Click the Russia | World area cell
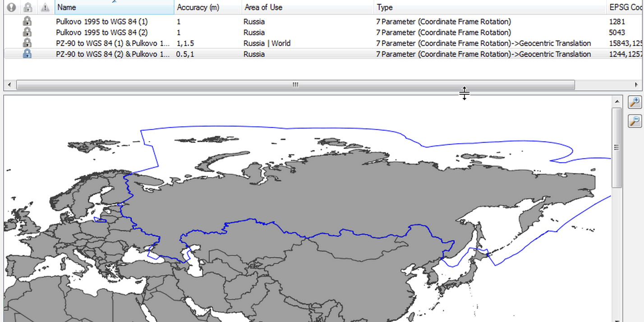The image size is (644, 322). [x=267, y=43]
